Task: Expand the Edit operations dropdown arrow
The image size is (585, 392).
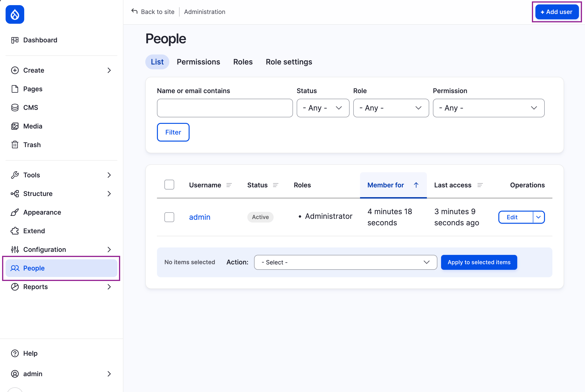Action: click(538, 217)
